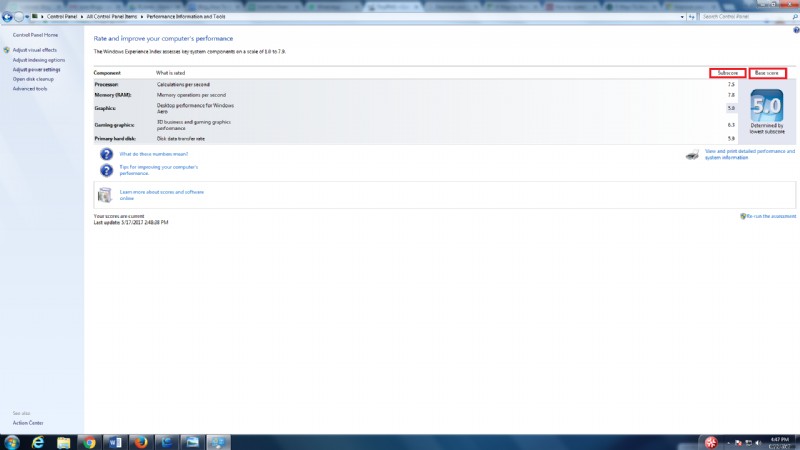The image size is (800, 450).
Task: Select the 'Primary hard disk:' row label
Action: [x=115, y=139]
